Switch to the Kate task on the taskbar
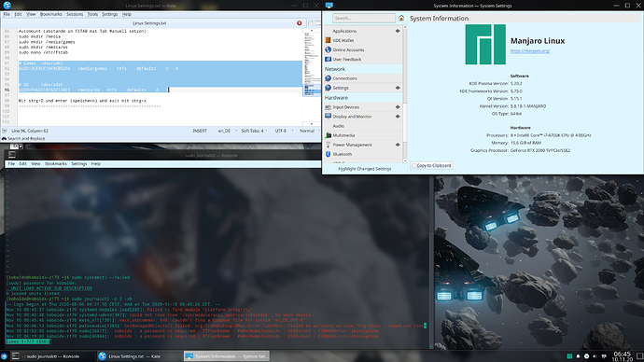 click(140, 356)
